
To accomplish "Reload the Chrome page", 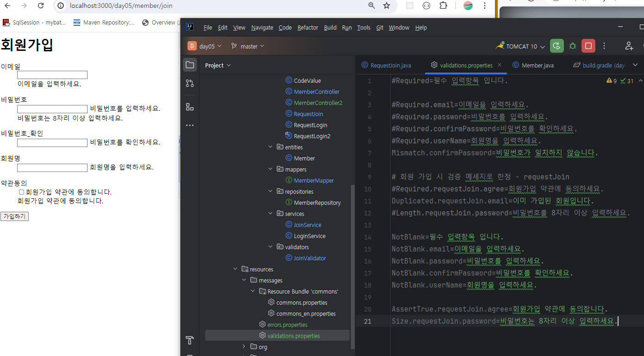I will pos(41,6).
